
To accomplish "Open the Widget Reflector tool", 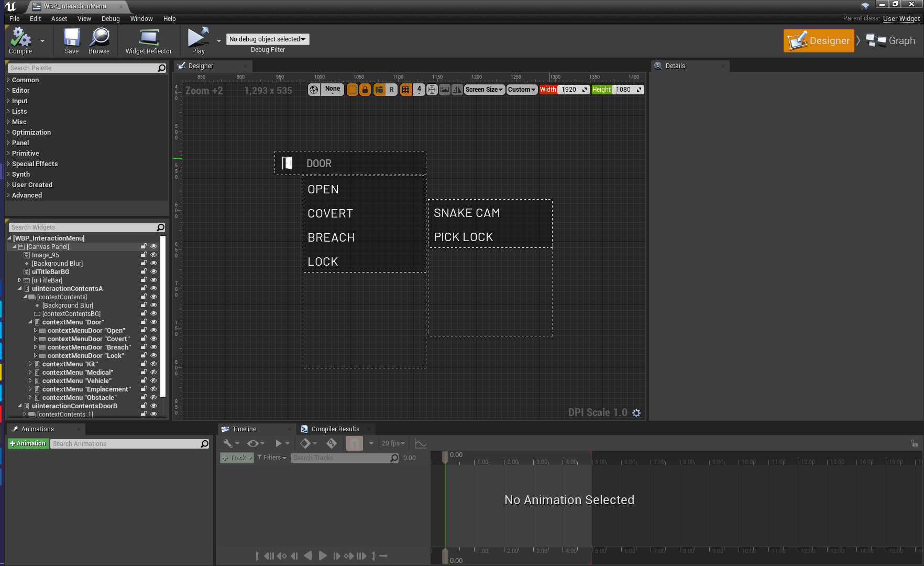I will click(148, 41).
